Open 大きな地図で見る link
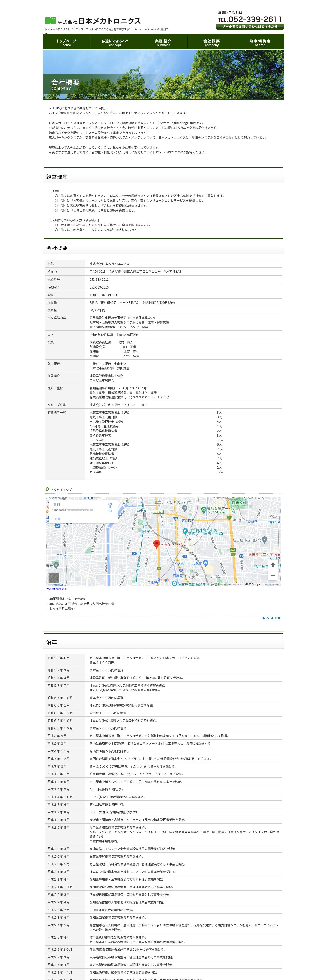 pos(56,589)
